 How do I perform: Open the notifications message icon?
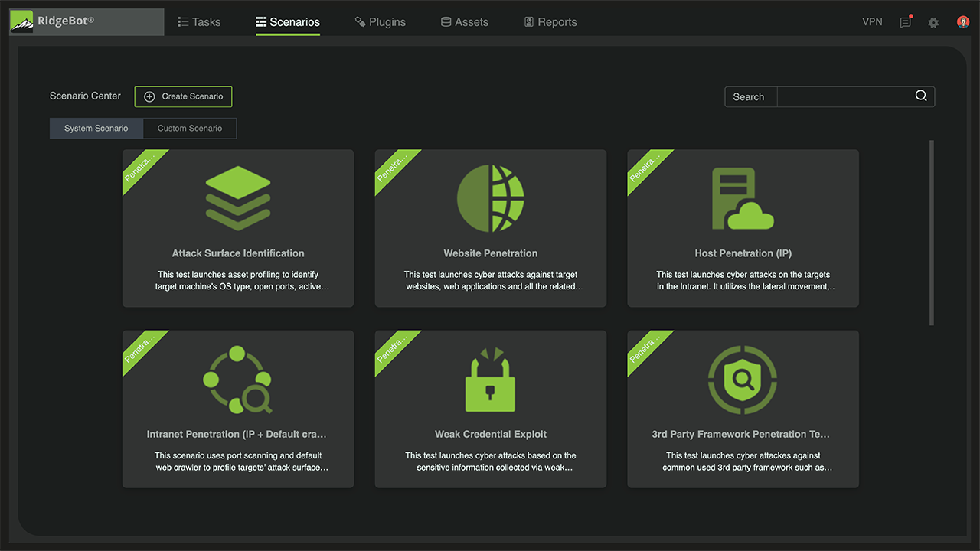(x=906, y=22)
